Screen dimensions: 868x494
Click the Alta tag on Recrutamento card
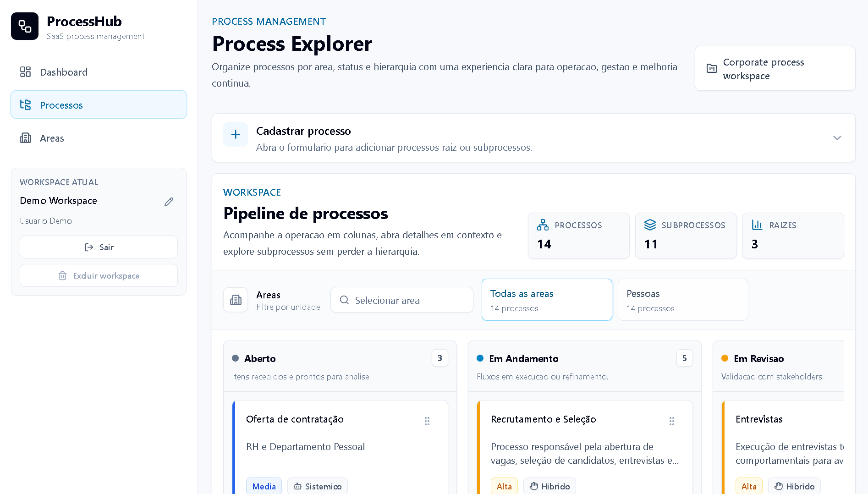[504, 486]
